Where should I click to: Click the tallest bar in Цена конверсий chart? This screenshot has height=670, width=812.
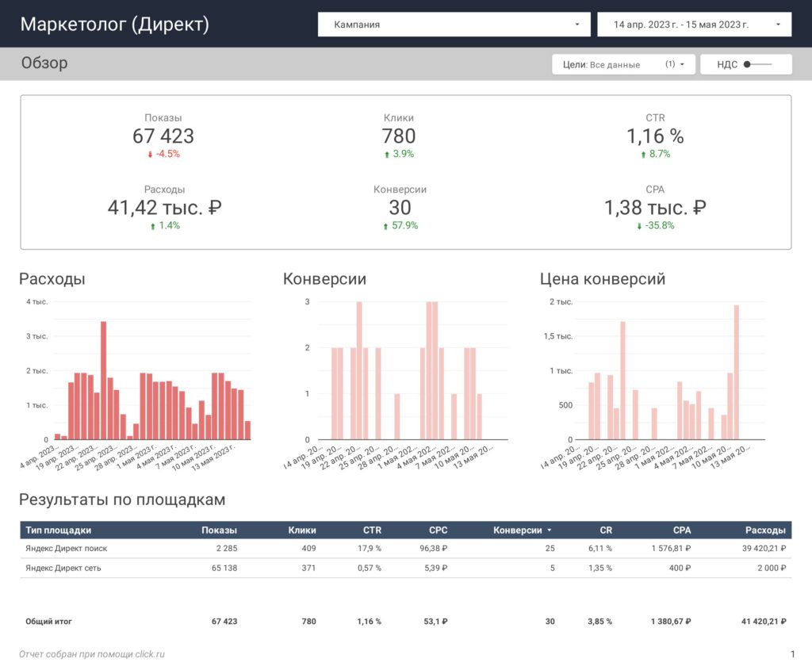[737, 373]
